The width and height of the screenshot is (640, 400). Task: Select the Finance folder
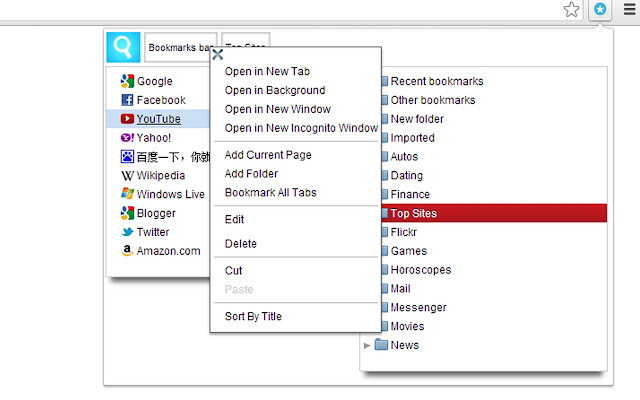point(410,194)
